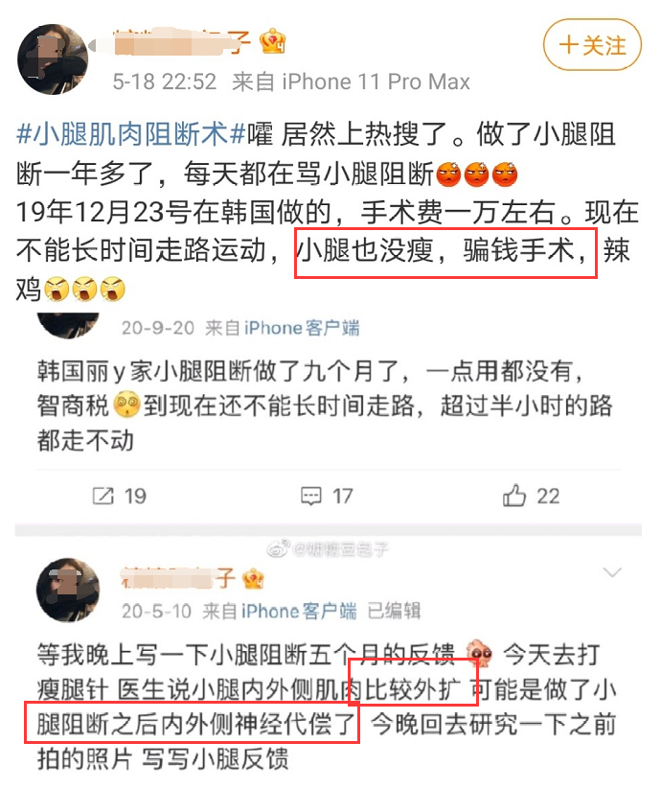Viewport: 661px width, 812px height.
Task: Tap the dizzy-eyed emoji after 智商税
Action: pos(126,405)
